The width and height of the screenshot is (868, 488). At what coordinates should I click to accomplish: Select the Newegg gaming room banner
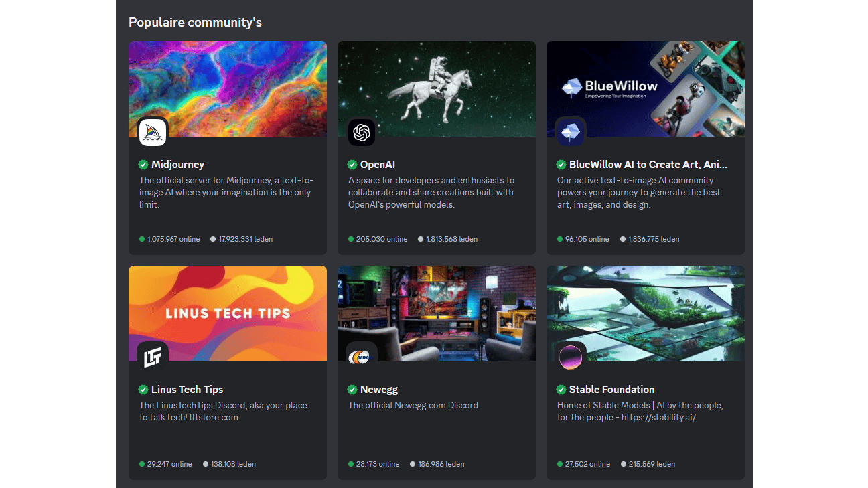[x=437, y=313]
